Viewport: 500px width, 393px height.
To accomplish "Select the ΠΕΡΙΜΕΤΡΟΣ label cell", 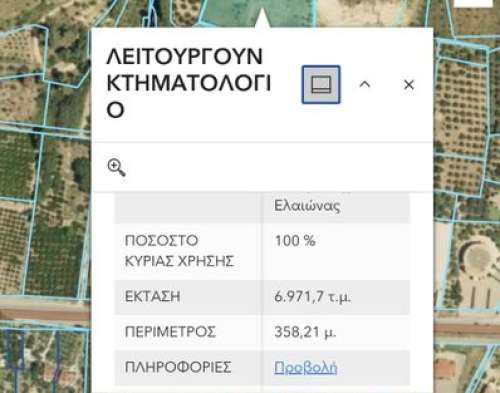I will tap(188, 332).
